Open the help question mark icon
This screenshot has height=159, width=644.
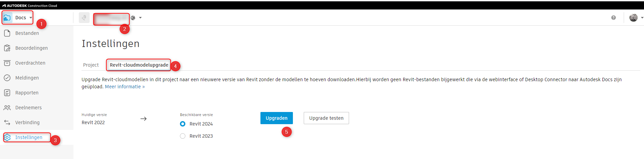click(x=614, y=18)
